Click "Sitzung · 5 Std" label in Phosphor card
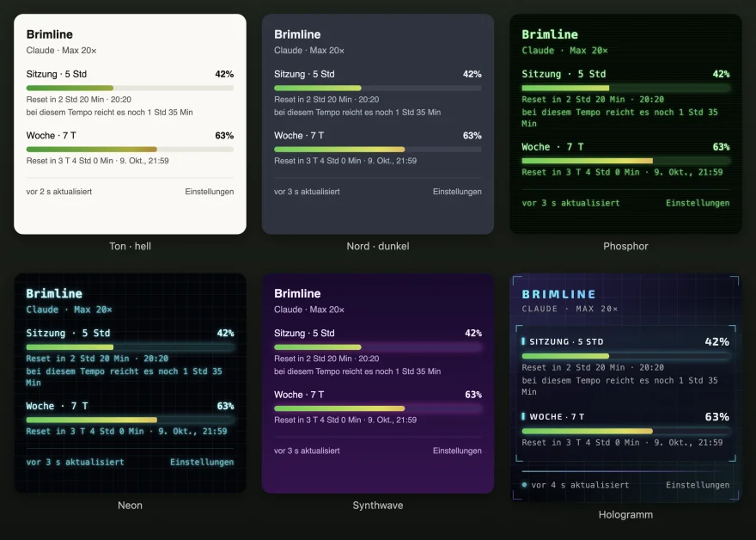The image size is (756, 540). (x=564, y=74)
